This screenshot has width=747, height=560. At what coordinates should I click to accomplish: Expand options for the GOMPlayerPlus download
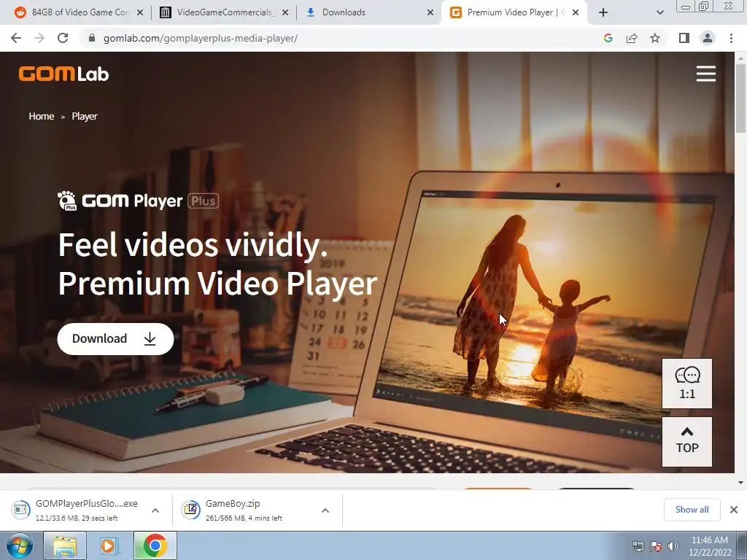(155, 510)
